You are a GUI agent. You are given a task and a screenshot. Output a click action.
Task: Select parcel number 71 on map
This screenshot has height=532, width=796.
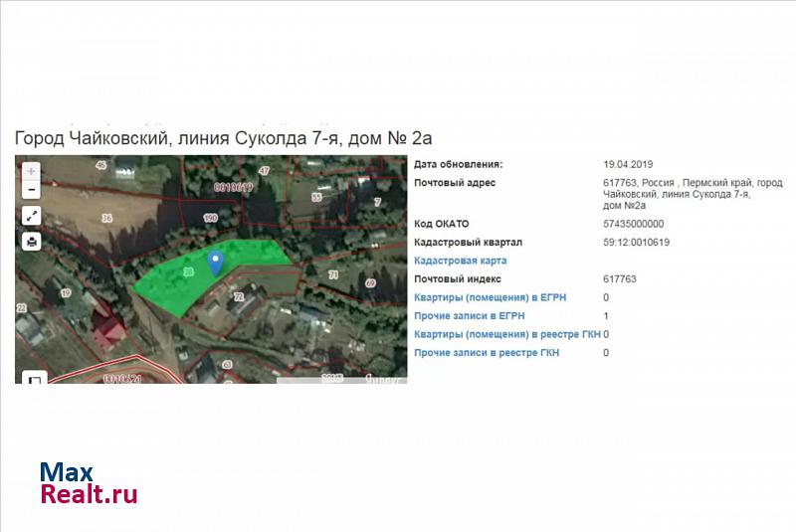(333, 274)
